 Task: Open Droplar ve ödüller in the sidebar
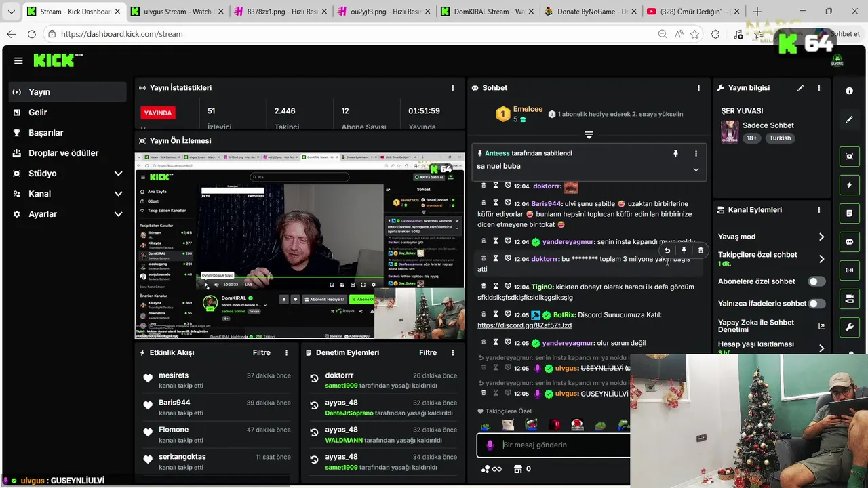coord(67,153)
